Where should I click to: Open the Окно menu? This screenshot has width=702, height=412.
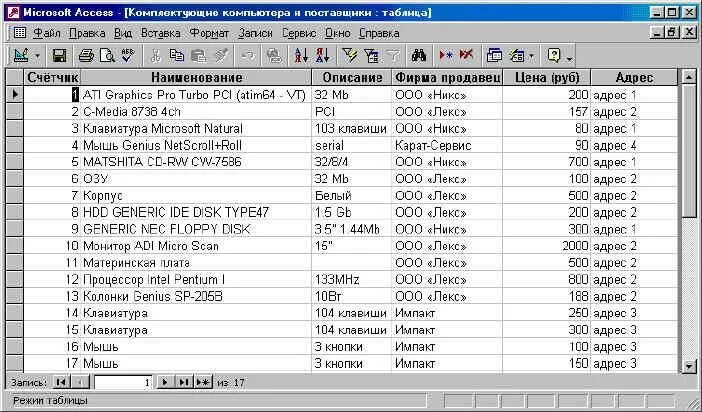(x=337, y=33)
